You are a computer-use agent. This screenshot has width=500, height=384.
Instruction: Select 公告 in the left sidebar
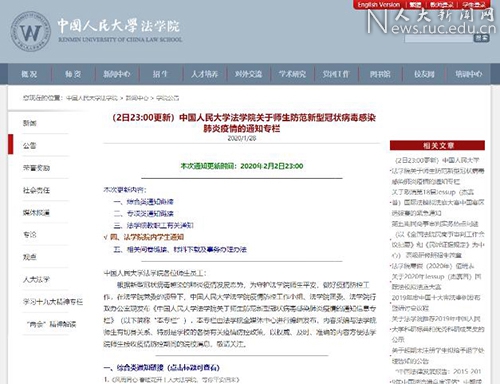[30, 146]
